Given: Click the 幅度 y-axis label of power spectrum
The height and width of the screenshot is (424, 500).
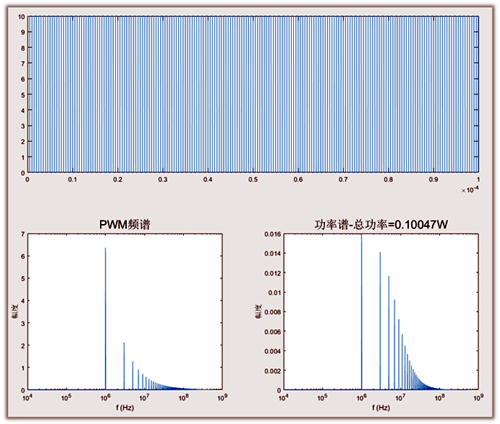Looking at the screenshot, I should (x=258, y=312).
